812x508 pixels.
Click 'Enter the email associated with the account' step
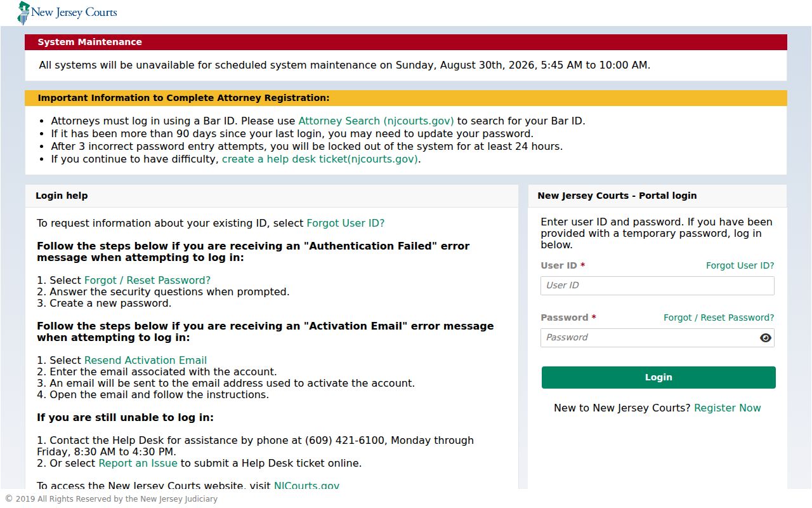click(x=157, y=371)
